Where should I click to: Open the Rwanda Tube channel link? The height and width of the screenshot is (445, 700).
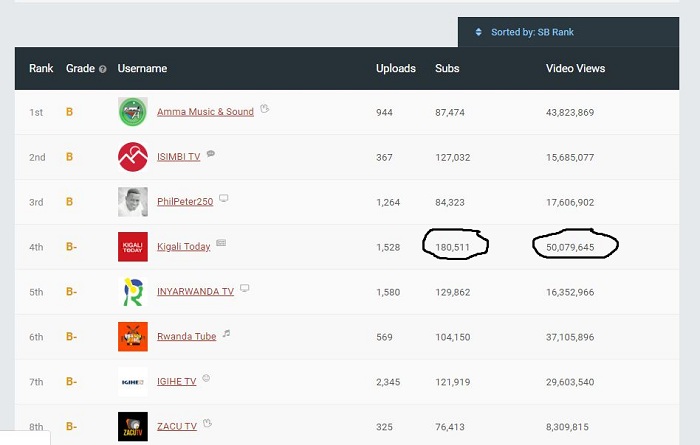[187, 337]
